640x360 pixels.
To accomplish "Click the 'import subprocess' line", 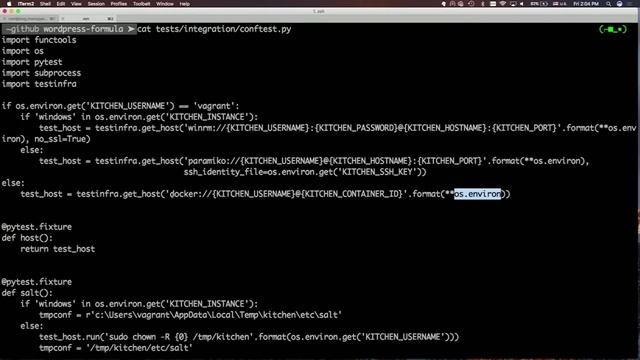I will click(x=41, y=73).
